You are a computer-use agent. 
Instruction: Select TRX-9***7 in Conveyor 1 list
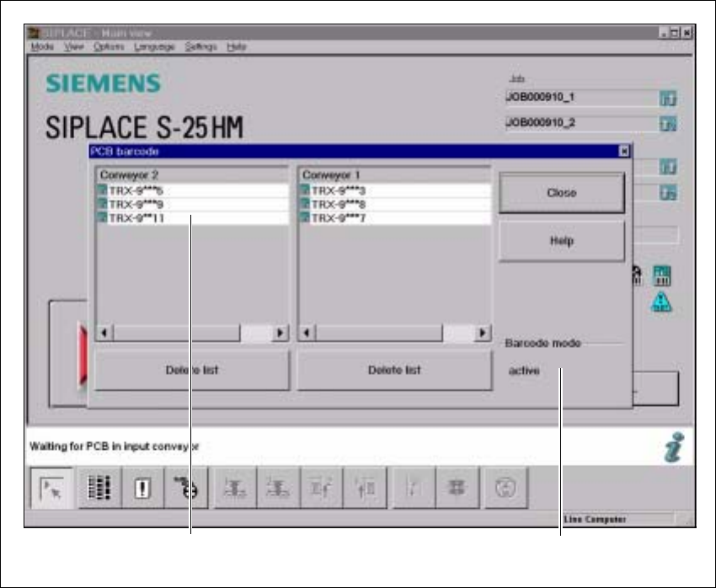point(395,218)
